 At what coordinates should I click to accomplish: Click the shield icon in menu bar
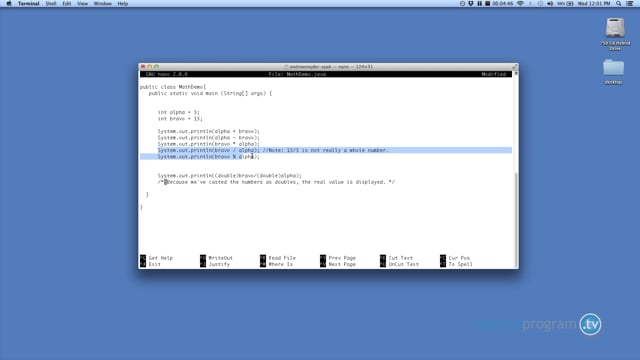[471, 3]
